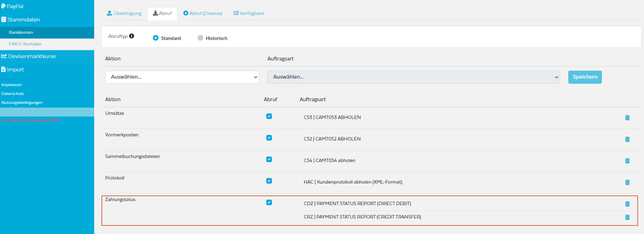
Task: Click the Speichern button
Action: pyautogui.click(x=584, y=77)
